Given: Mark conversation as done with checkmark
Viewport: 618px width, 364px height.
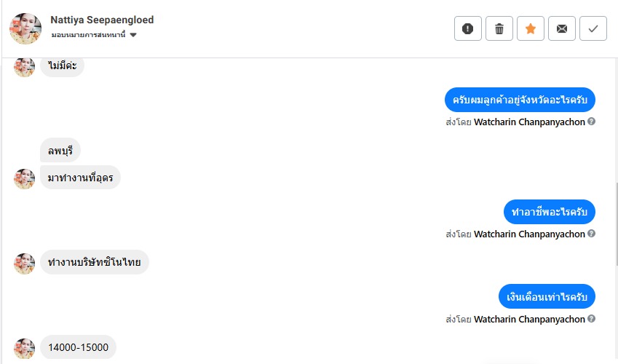Looking at the screenshot, I should coord(593,28).
